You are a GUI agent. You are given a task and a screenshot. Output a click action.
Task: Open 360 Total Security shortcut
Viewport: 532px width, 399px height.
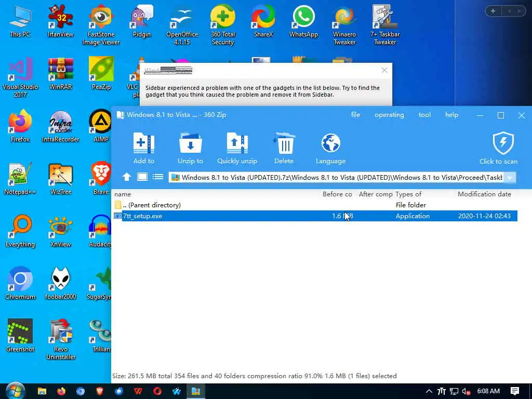222,25
